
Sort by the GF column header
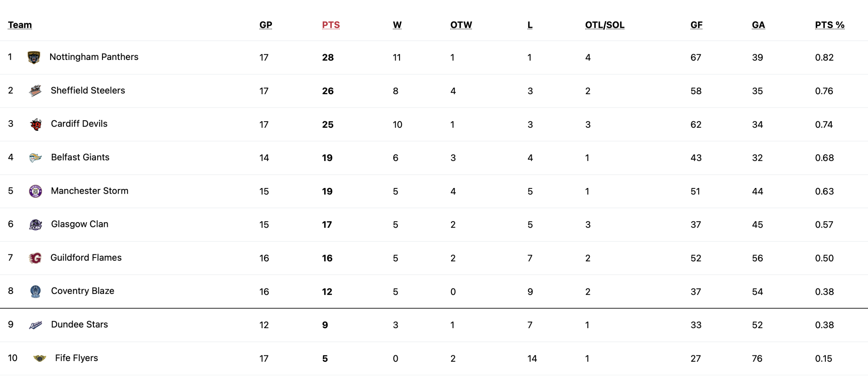coord(696,25)
